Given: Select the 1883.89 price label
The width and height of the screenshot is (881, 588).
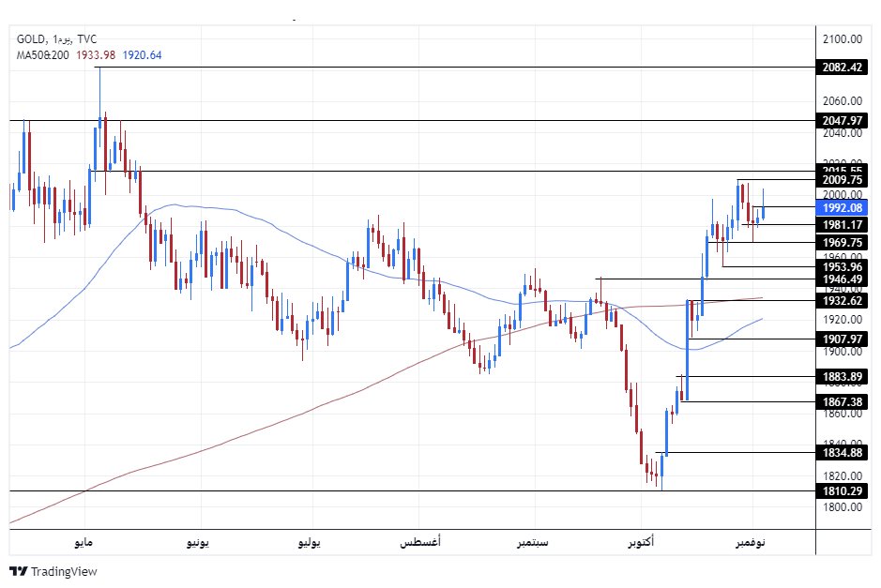Looking at the screenshot, I should tap(842, 377).
